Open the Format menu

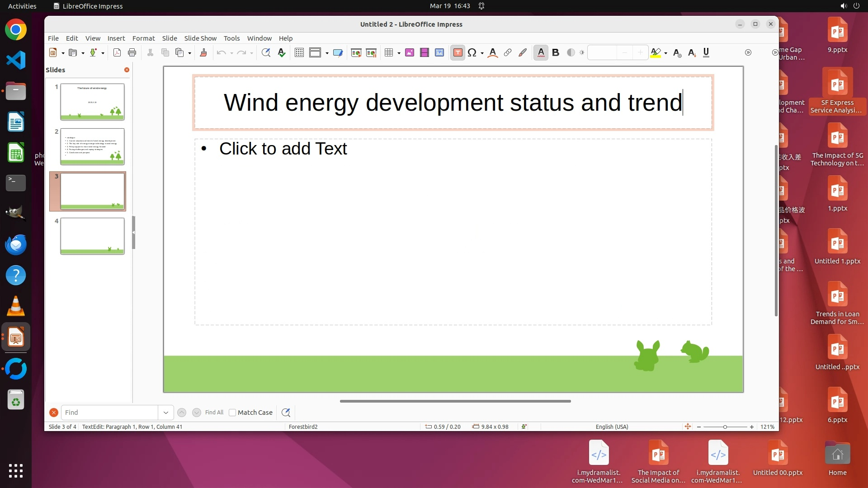point(143,38)
